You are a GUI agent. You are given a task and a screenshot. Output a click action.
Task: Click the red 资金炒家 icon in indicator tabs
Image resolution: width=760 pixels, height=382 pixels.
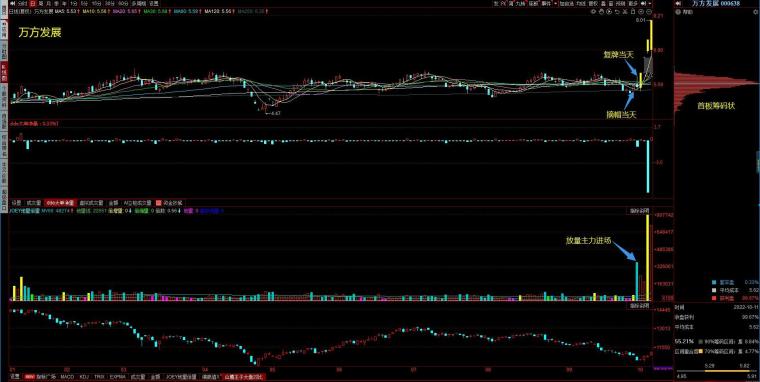[158, 203]
